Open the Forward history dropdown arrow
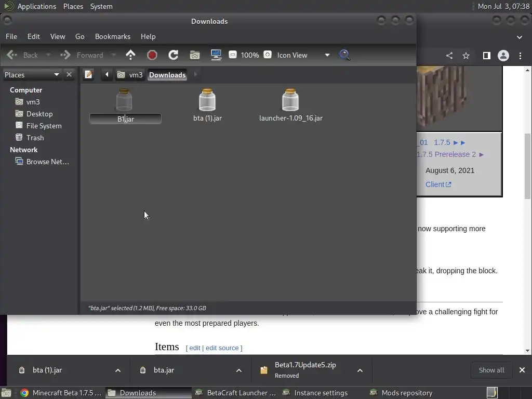The width and height of the screenshot is (532, 399). [x=114, y=55]
